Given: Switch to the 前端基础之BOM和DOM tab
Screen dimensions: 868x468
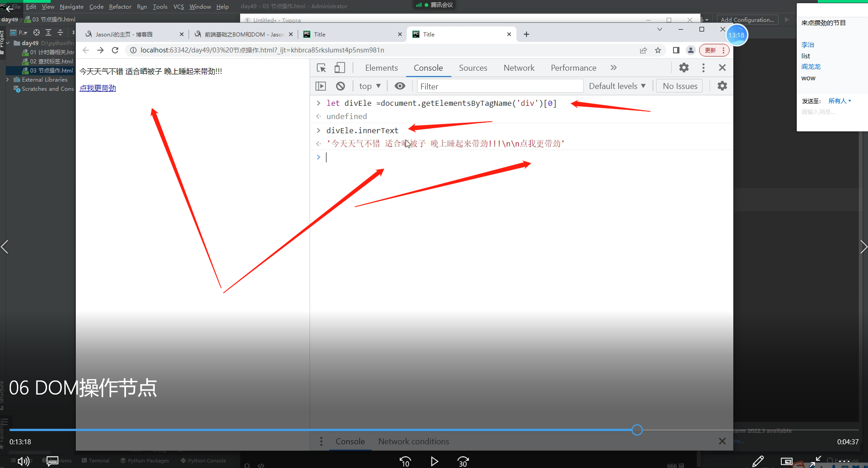Looking at the screenshot, I should pyautogui.click(x=244, y=34).
